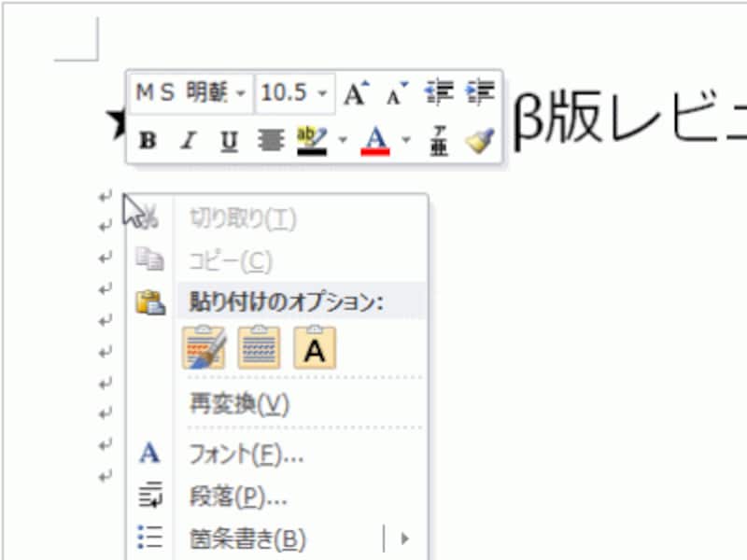Click the Increase Indent icon
Image resolution: width=747 pixels, height=560 pixels.
pyautogui.click(x=479, y=91)
